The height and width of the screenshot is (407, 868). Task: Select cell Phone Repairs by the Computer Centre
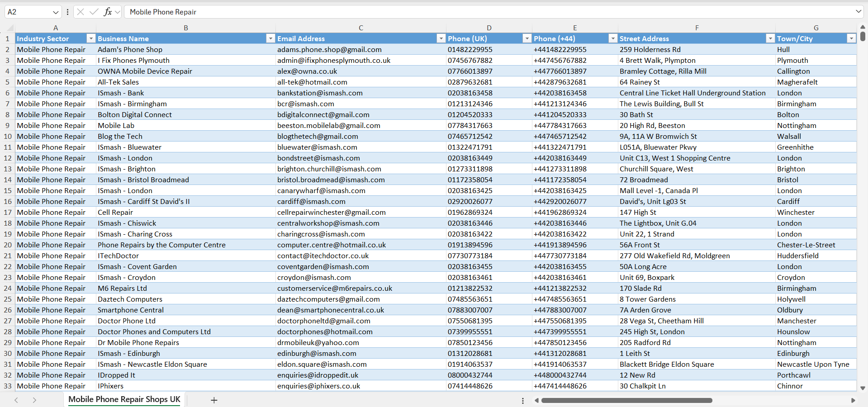(x=186, y=245)
